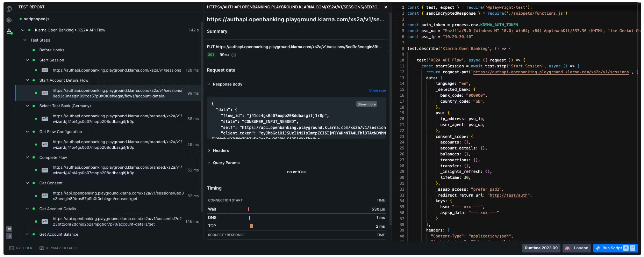The image size is (644, 257).
Task: Open the London location selector
Action: pyautogui.click(x=577, y=248)
